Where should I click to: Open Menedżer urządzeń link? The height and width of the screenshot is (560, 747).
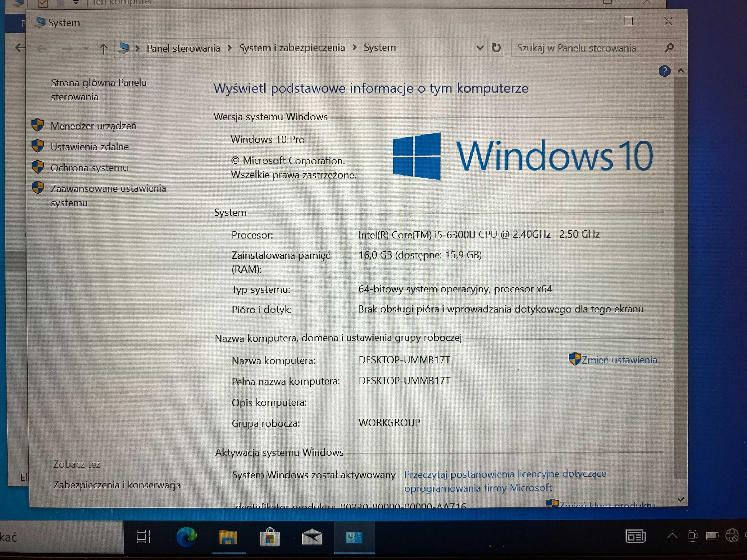click(x=93, y=126)
